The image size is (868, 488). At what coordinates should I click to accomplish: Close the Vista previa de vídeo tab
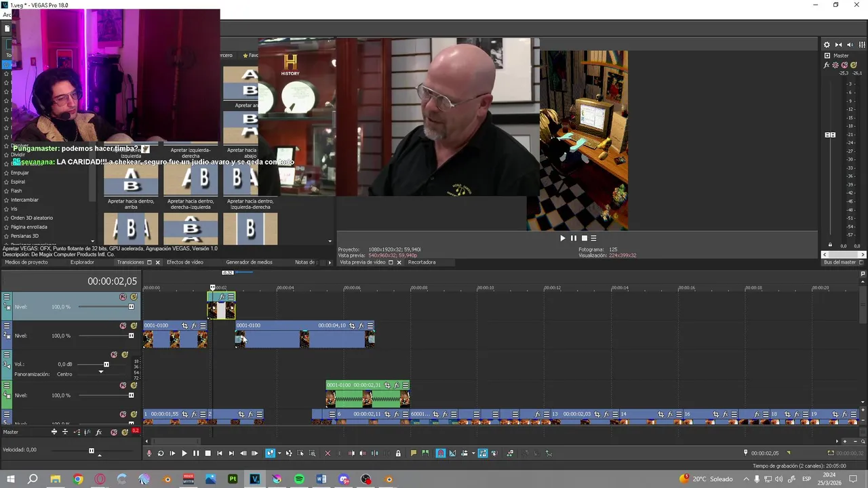click(399, 262)
